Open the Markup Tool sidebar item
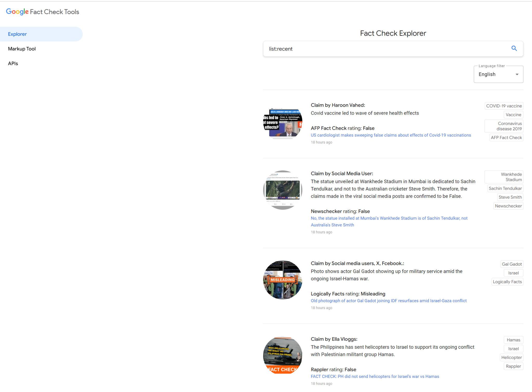Viewport: 532px width, 392px height. point(22,49)
